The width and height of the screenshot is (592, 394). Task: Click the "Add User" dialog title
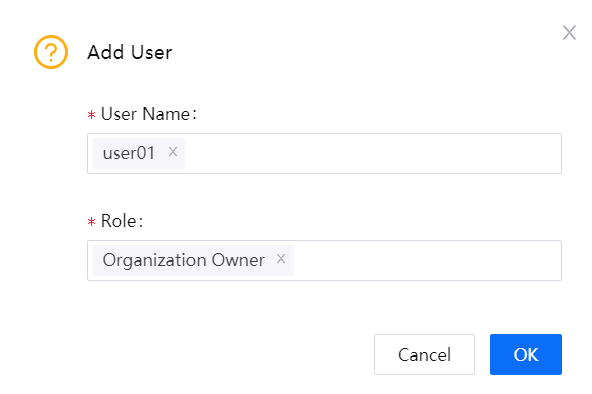click(130, 52)
